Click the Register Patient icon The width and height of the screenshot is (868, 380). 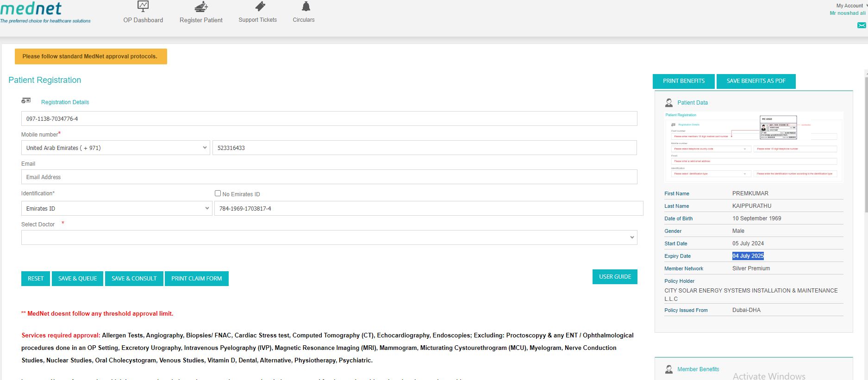pyautogui.click(x=201, y=6)
